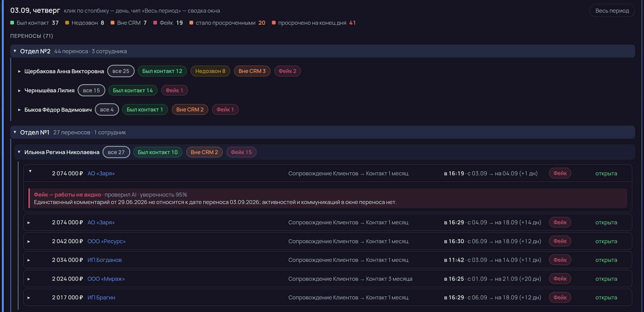Collapse the Отдел №1 section
644x312 pixels.
point(15,132)
